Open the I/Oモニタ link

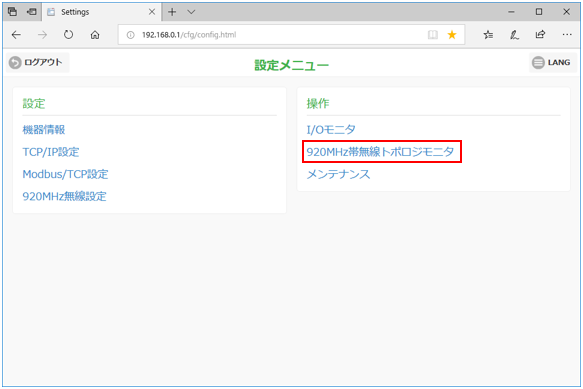coord(331,130)
